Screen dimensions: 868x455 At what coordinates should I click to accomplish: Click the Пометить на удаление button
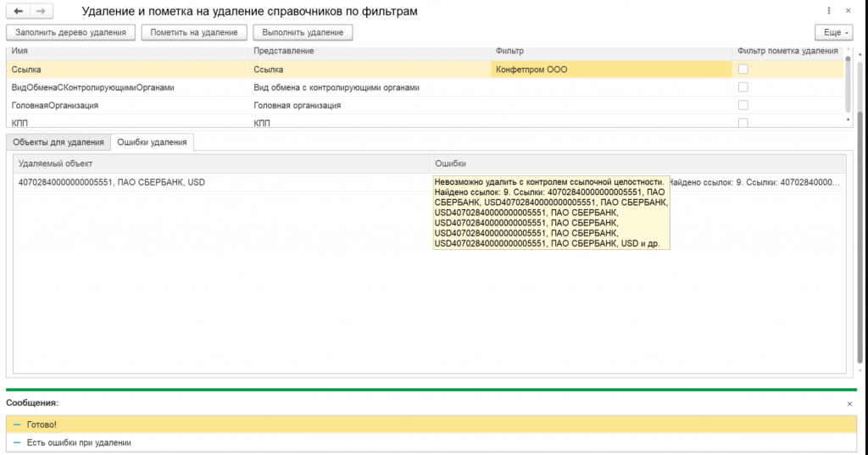point(194,32)
